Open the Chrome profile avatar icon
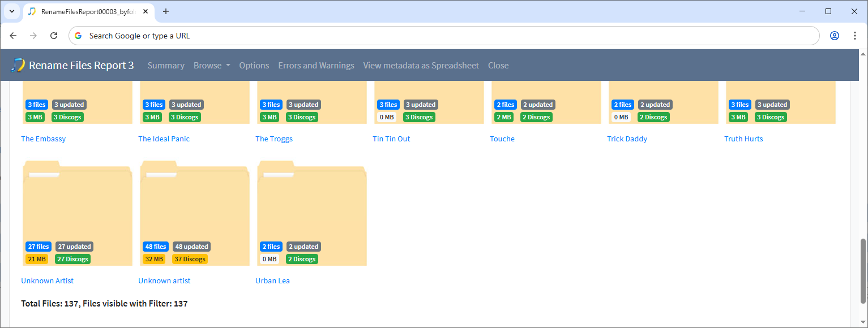The width and height of the screenshot is (868, 328). (835, 36)
